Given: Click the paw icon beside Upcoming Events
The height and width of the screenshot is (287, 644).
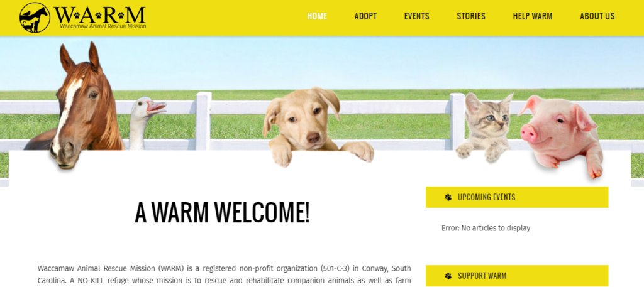Looking at the screenshot, I should click(448, 197).
